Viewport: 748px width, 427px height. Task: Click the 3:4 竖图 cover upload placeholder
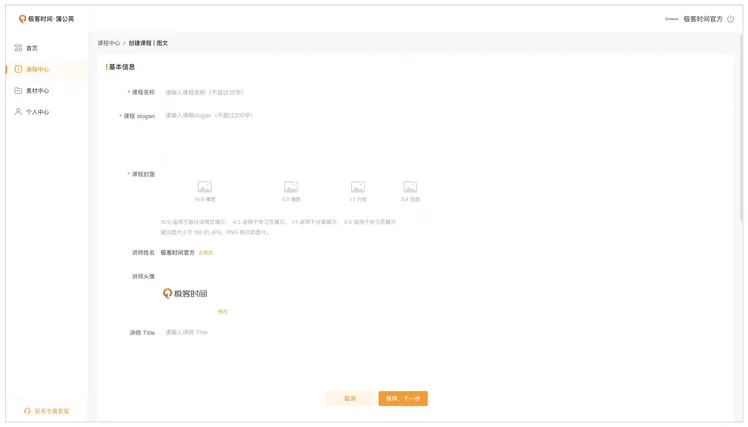[x=410, y=190]
